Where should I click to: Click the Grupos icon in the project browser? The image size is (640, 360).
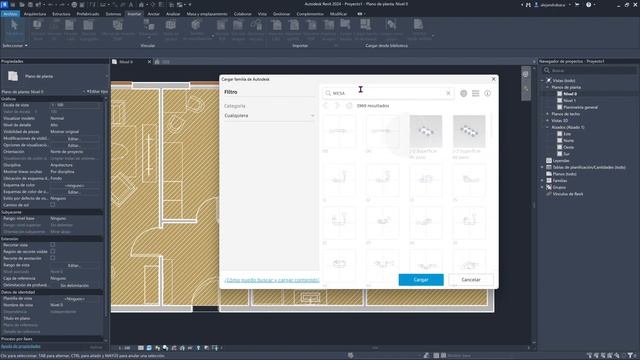pyautogui.click(x=549, y=187)
